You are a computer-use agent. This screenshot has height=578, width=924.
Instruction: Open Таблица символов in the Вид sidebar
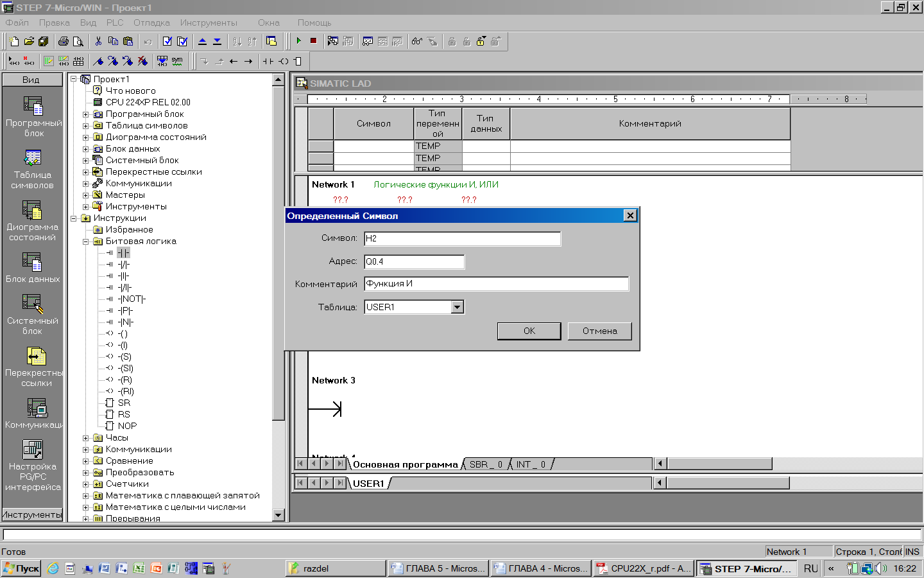[x=33, y=168]
